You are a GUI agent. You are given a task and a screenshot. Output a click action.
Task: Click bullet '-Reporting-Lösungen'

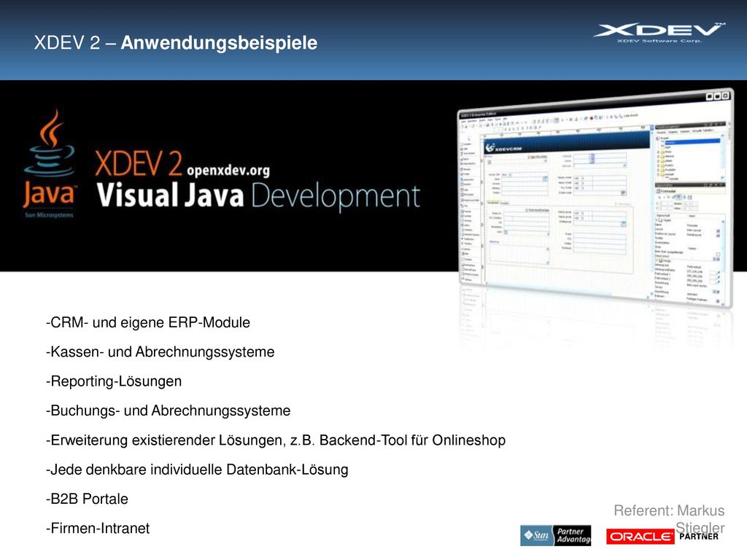pos(114,381)
